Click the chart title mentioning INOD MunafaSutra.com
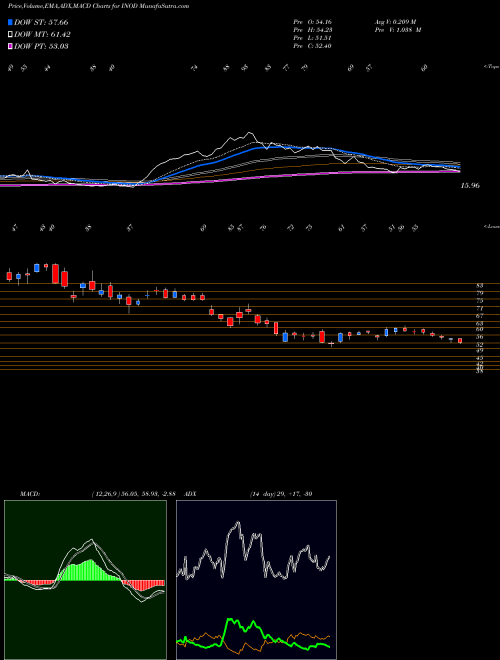The width and height of the screenshot is (500, 660). tap(98, 6)
